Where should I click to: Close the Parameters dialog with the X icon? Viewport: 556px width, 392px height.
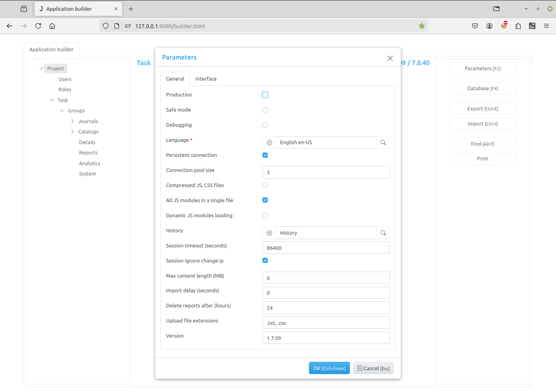click(390, 58)
